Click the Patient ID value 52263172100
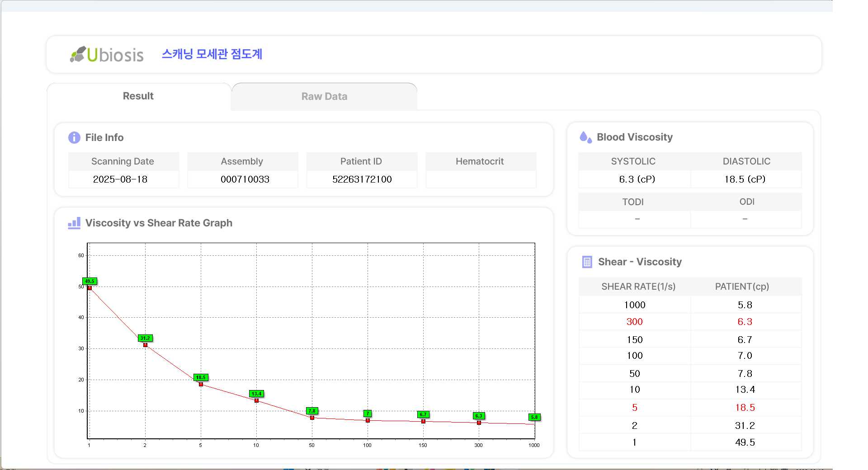 tap(362, 179)
